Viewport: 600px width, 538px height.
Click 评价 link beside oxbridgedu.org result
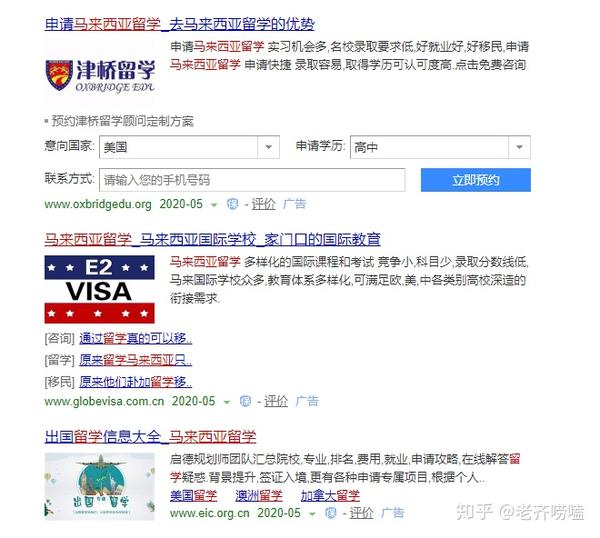coord(263,204)
